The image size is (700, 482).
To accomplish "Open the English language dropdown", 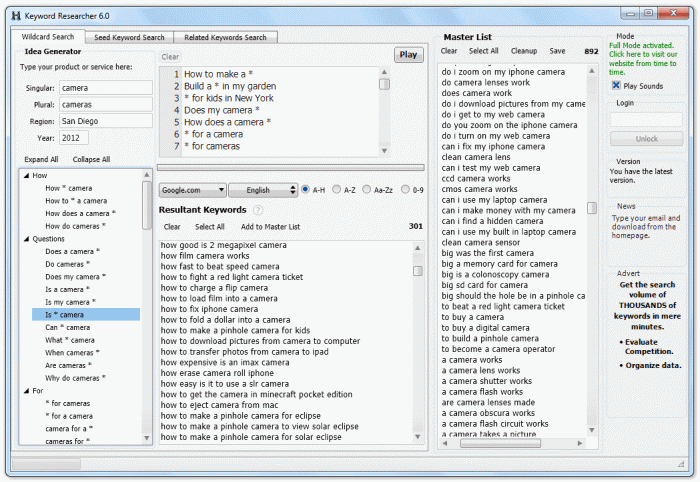I will 263,190.
